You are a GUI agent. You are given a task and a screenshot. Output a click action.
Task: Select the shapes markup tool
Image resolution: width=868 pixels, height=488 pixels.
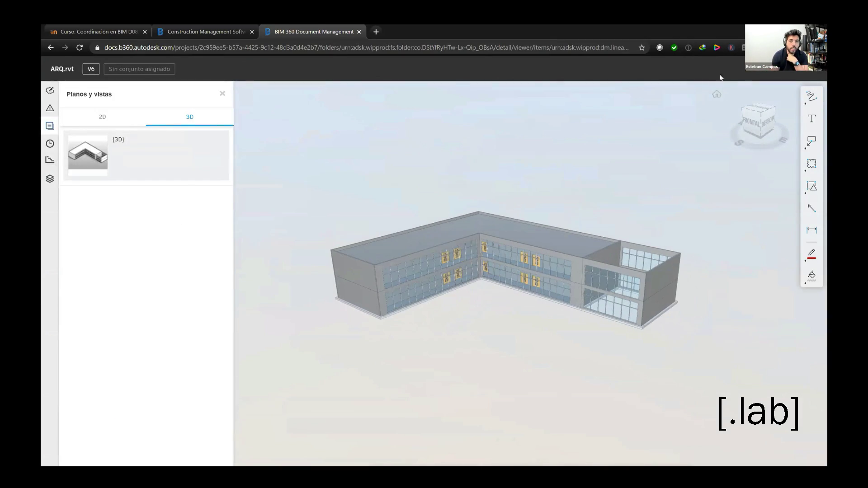pyautogui.click(x=811, y=186)
